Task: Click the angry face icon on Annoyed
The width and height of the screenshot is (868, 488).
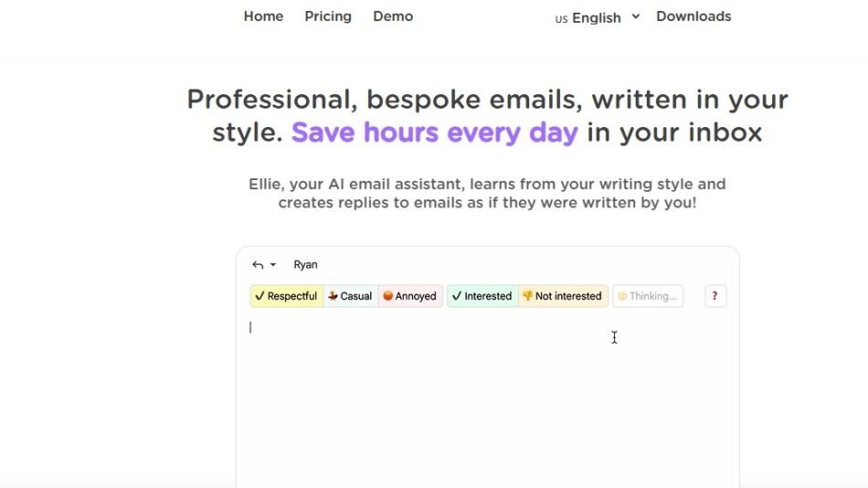Action: [x=387, y=296]
